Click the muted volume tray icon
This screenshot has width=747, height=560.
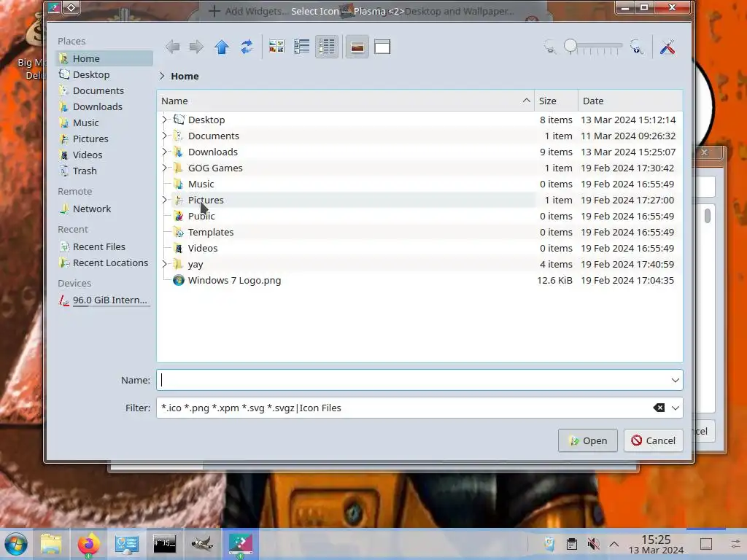(593, 543)
